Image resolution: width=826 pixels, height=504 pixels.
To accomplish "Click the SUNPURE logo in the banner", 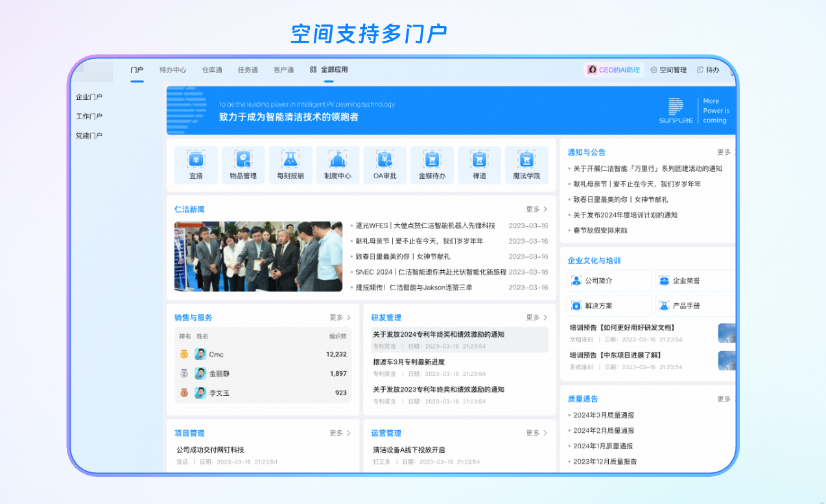I will pyautogui.click(x=676, y=111).
